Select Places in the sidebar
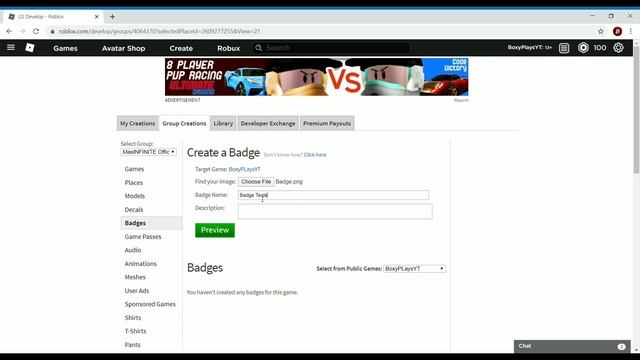 (134, 182)
